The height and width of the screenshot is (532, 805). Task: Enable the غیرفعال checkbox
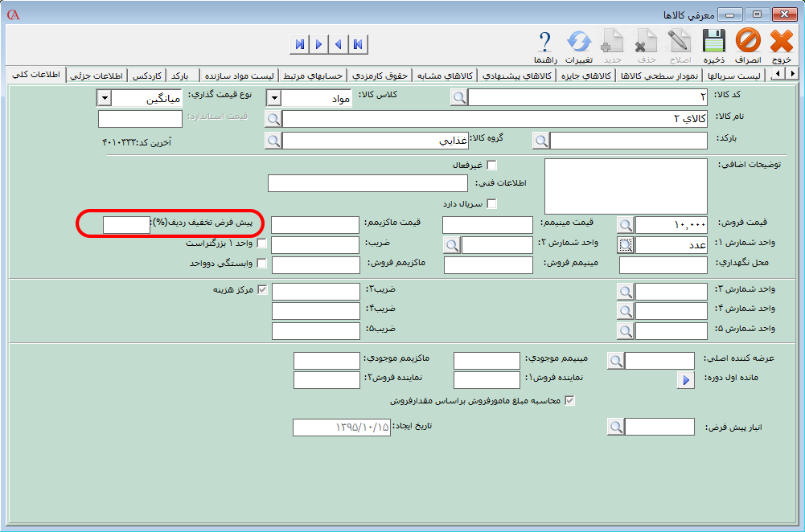click(492, 166)
